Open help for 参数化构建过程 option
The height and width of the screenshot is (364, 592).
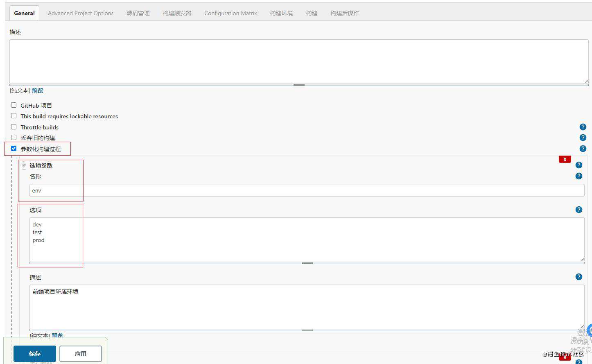(583, 149)
